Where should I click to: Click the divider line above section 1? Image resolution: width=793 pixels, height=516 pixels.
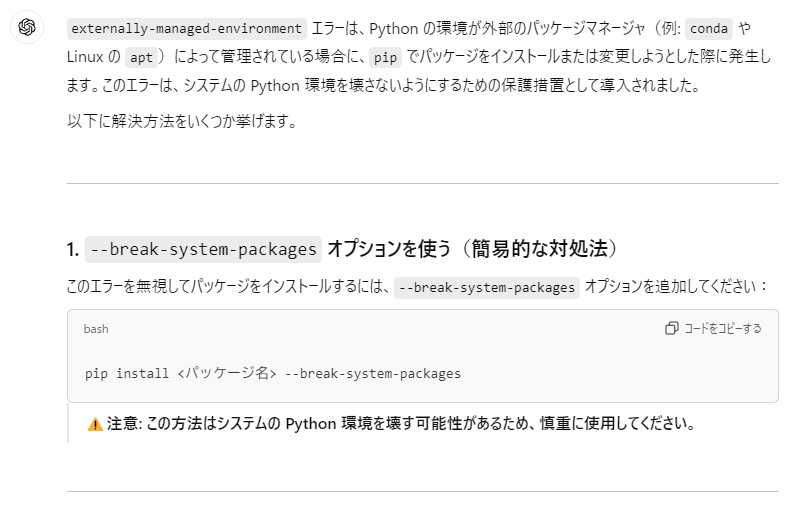coord(423,183)
